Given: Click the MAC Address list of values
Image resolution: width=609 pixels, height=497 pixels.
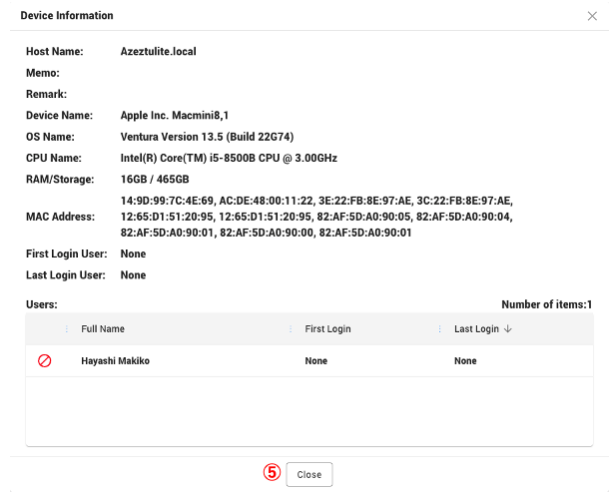Looking at the screenshot, I should 315,215.
